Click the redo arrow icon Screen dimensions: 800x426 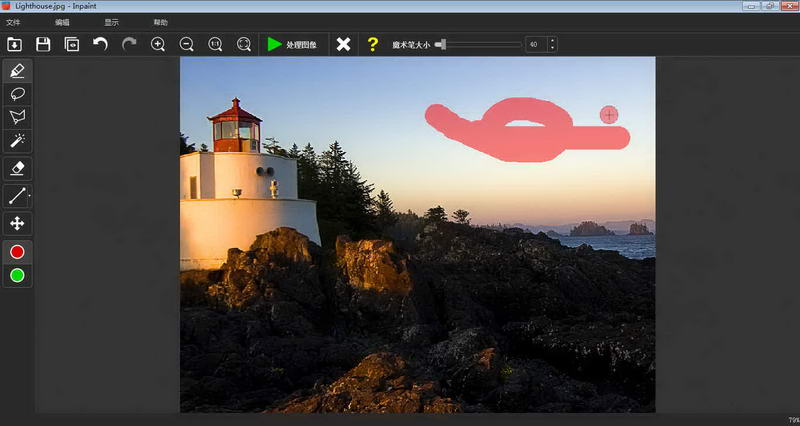129,44
